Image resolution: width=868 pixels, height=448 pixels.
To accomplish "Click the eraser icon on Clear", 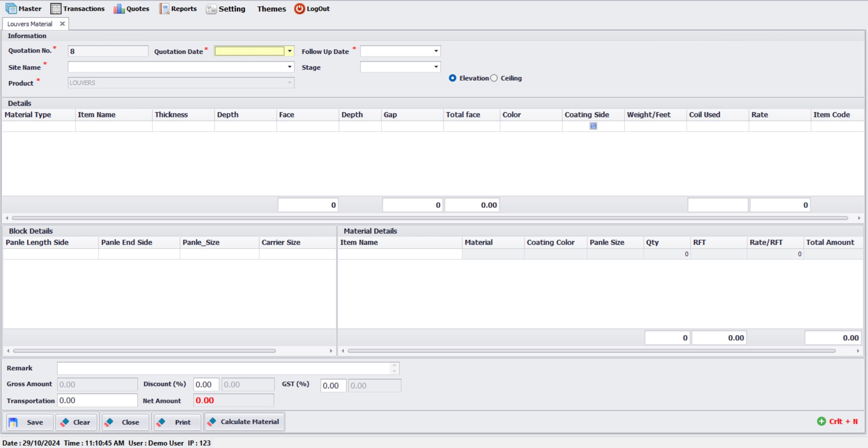I will 65,422.
